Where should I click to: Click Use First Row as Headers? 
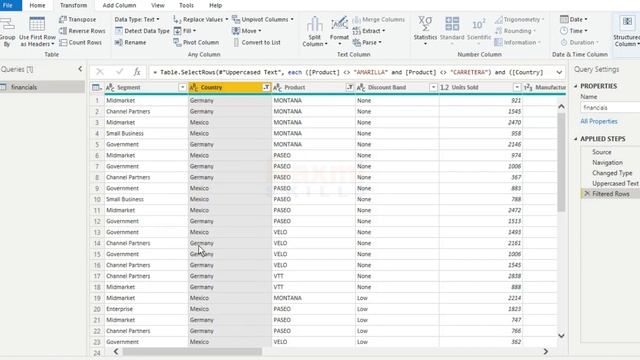click(37, 31)
